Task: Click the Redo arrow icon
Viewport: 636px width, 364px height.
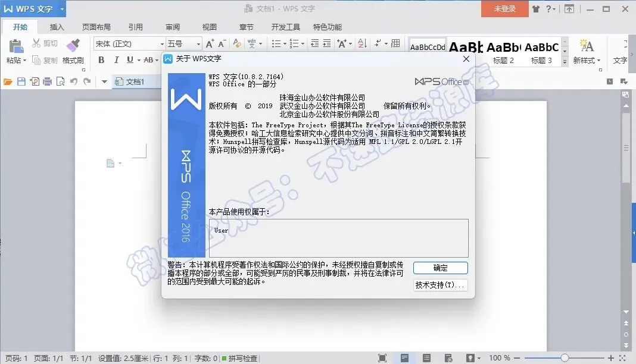Action: pos(87,82)
